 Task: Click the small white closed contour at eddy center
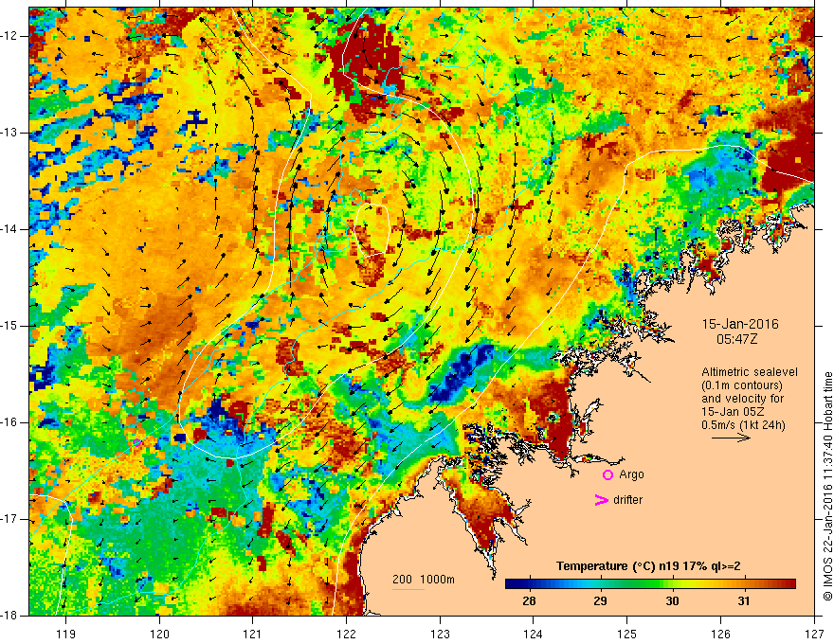click(372, 229)
